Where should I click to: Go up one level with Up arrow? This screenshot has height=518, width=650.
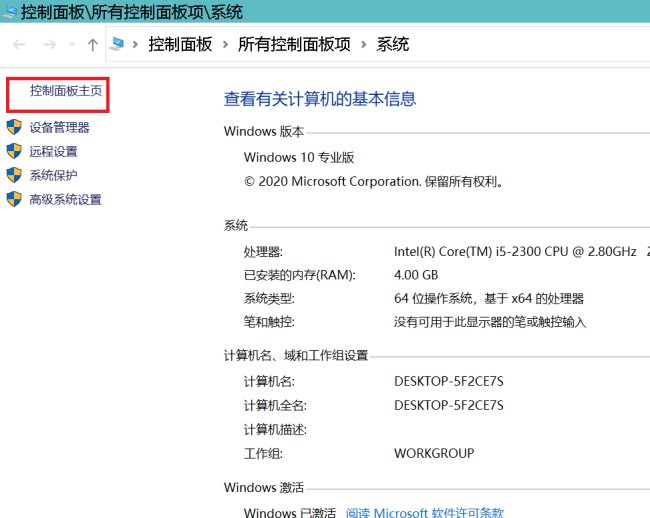point(93,44)
